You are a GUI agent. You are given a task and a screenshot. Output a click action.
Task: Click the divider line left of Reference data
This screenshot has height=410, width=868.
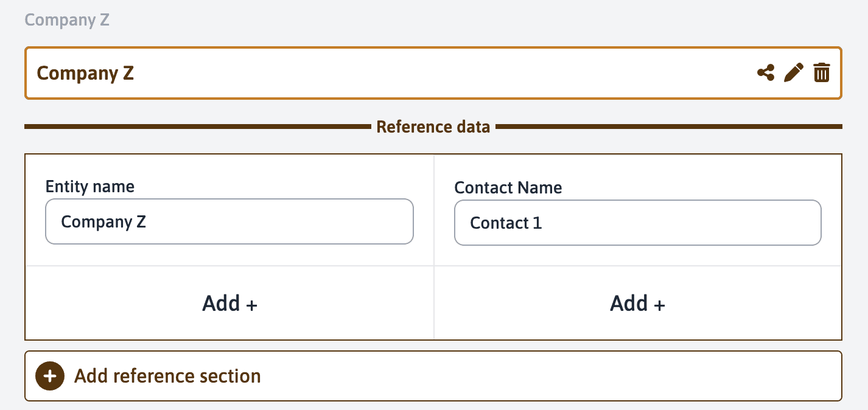click(x=195, y=127)
